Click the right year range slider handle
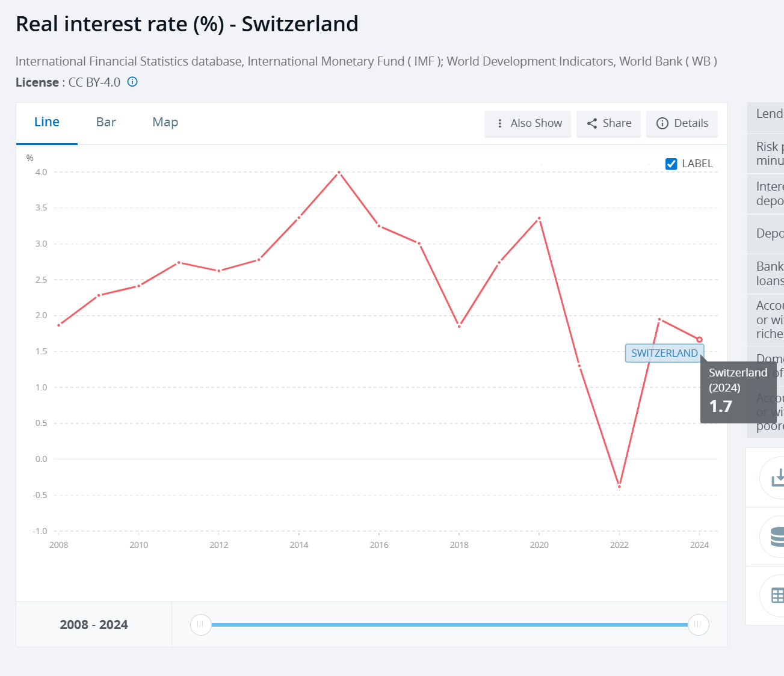The height and width of the screenshot is (676, 784). [698, 624]
